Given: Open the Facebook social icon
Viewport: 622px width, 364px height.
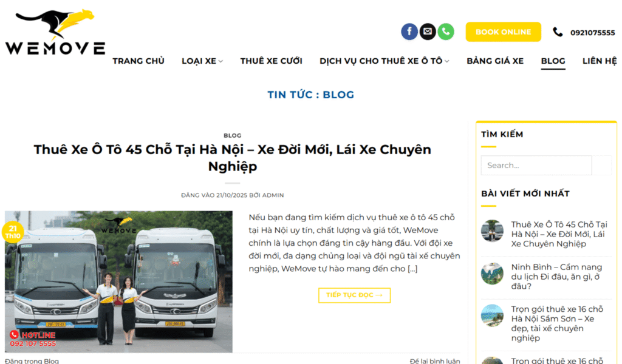Looking at the screenshot, I should click(x=409, y=32).
